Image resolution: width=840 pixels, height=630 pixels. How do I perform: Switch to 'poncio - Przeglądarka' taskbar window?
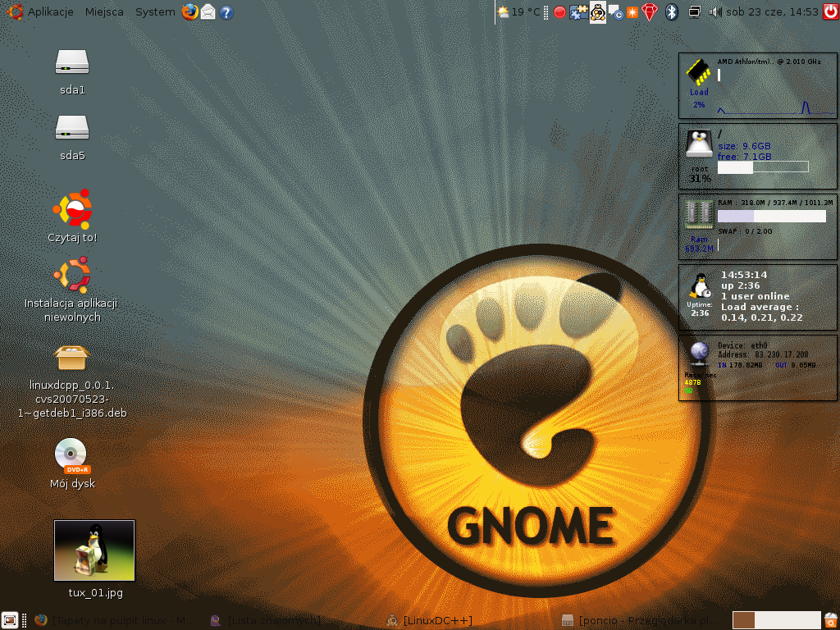click(x=638, y=620)
